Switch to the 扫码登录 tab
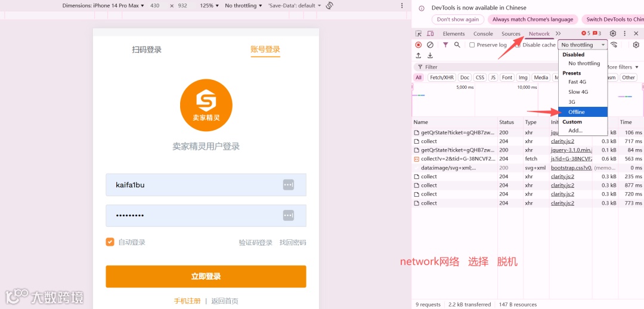Screen dimensions: 644x309 click(147, 50)
